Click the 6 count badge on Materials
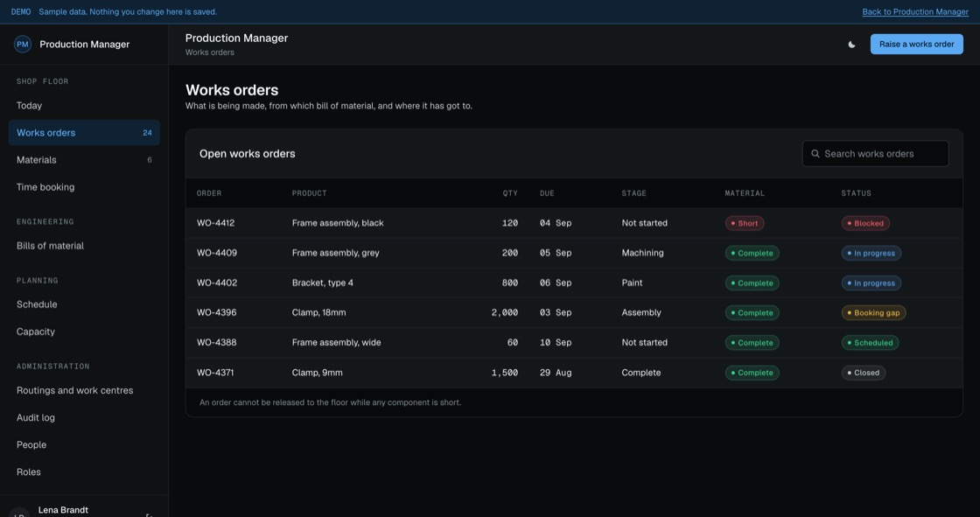 pyautogui.click(x=150, y=160)
